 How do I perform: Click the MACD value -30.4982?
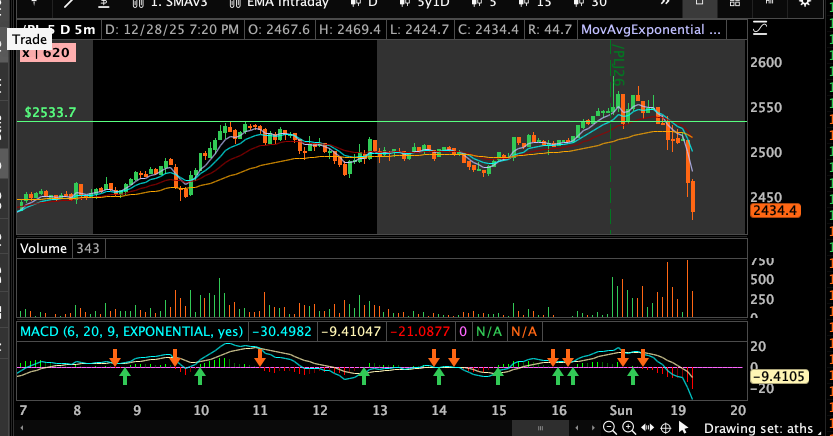[282, 332]
